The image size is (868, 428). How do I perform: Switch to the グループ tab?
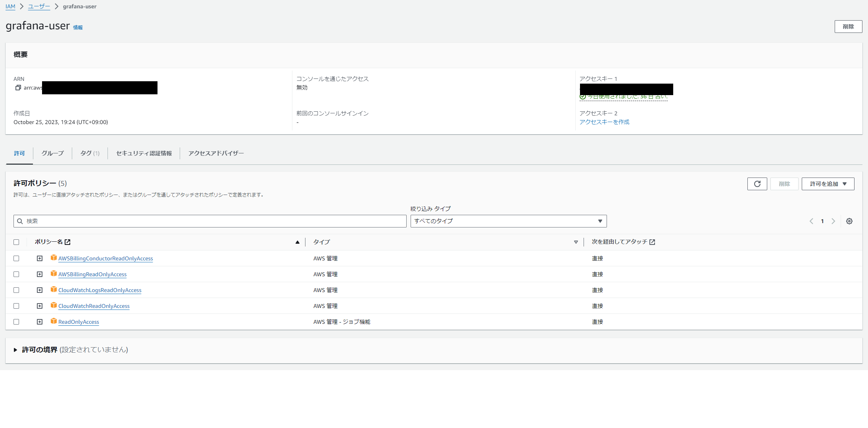click(52, 153)
